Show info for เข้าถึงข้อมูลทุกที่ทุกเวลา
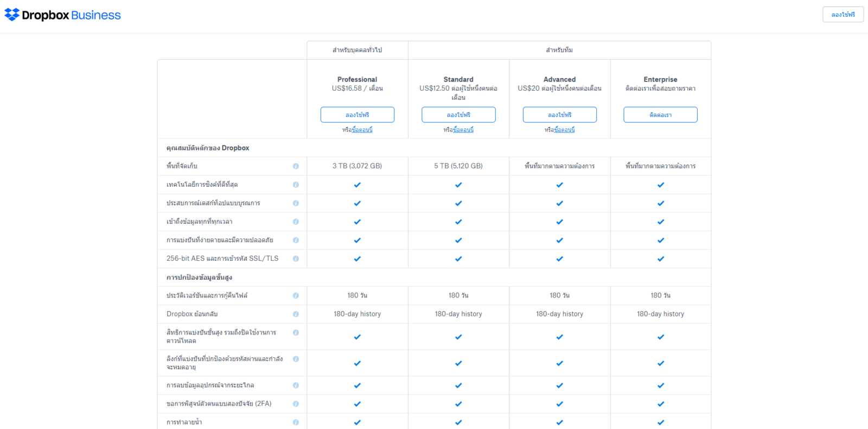The image size is (868, 429). (296, 222)
